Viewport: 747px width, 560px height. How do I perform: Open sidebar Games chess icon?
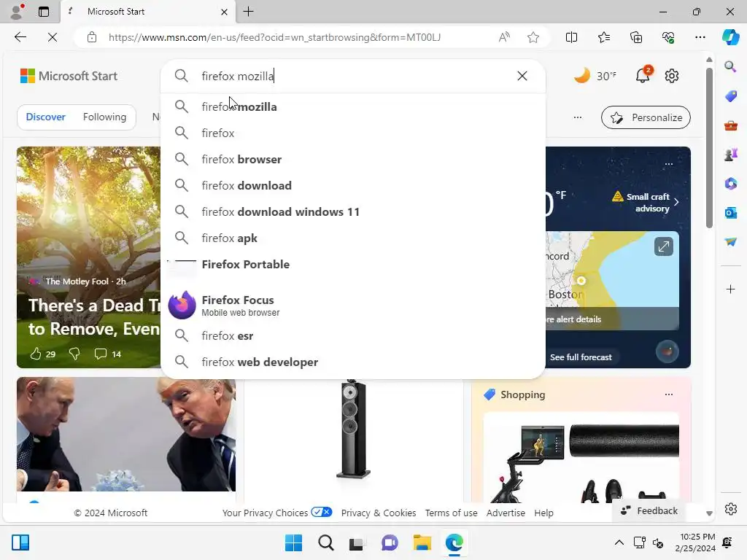pyautogui.click(x=730, y=155)
